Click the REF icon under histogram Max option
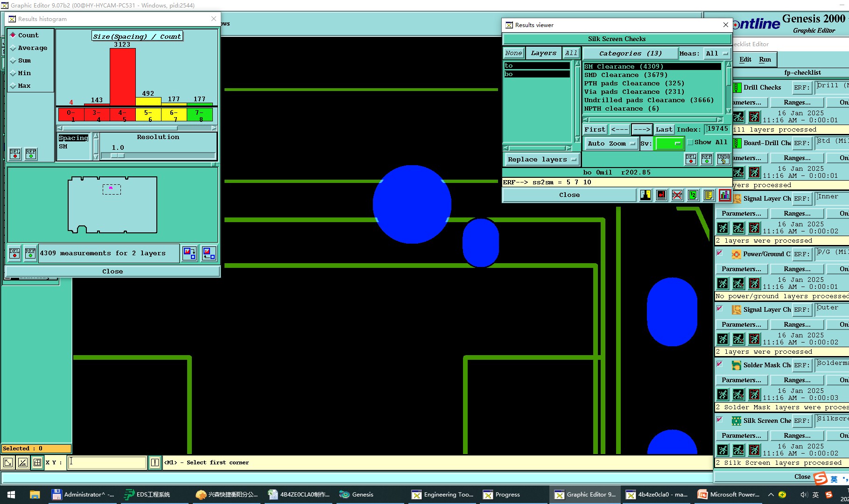Image resolution: width=849 pixels, height=504 pixels. coord(31,154)
